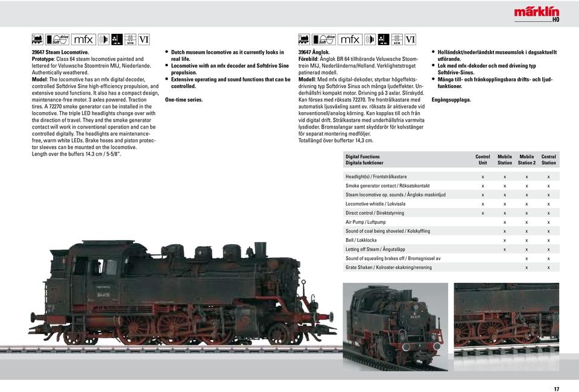Viewport: 579px width, 392px height.
Task: Open the front-view locomotive photo
Action: (396, 327)
